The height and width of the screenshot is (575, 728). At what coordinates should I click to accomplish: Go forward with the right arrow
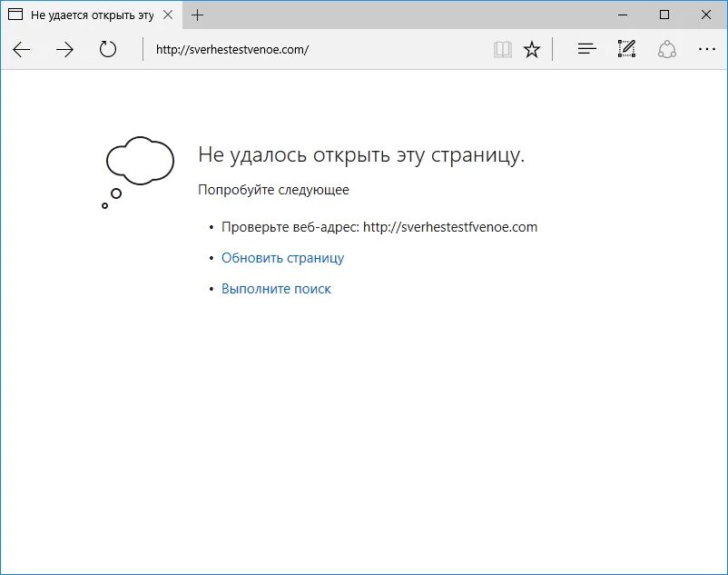(x=64, y=49)
